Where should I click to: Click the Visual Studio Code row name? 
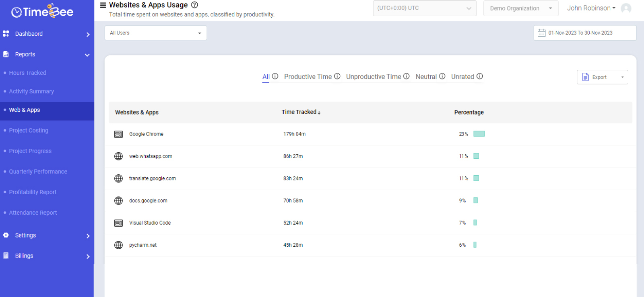[x=150, y=223]
